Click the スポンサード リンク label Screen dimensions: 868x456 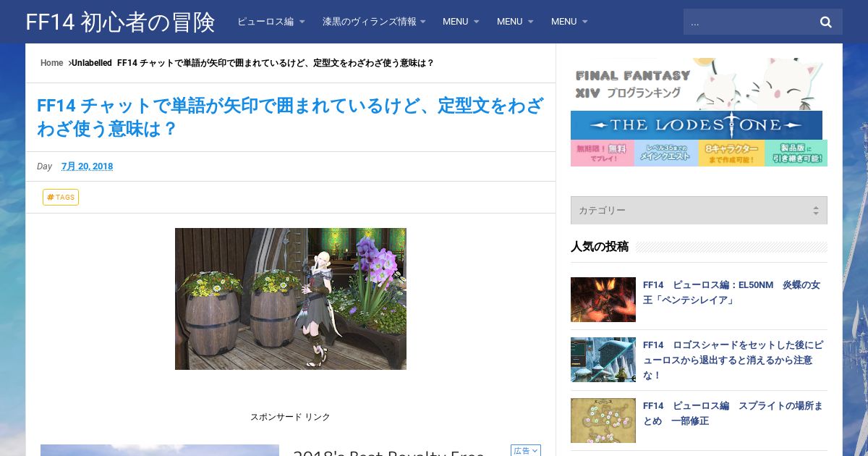pos(290,417)
